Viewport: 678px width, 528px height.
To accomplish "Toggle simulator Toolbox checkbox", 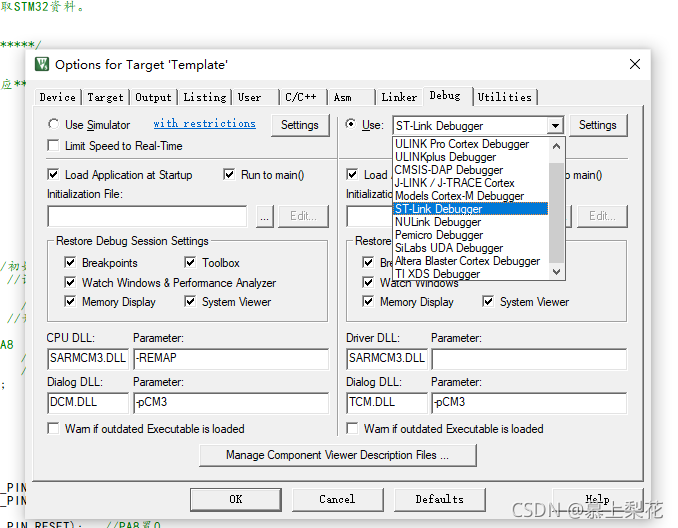I will [190, 262].
